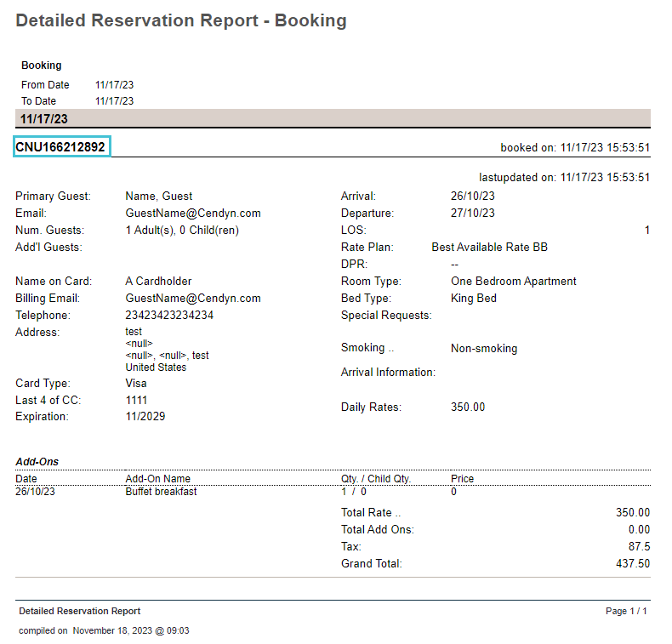Viewport: 672px width, 644px height.
Task: Click the guest Email GuestName@Cendyn.com
Action: pos(193,214)
